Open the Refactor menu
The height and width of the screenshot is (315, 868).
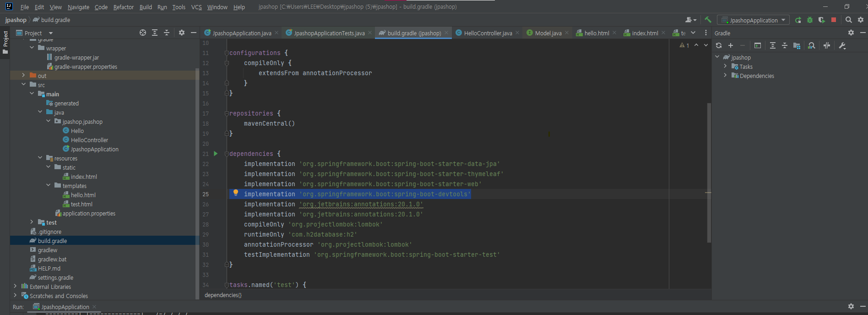pos(124,7)
